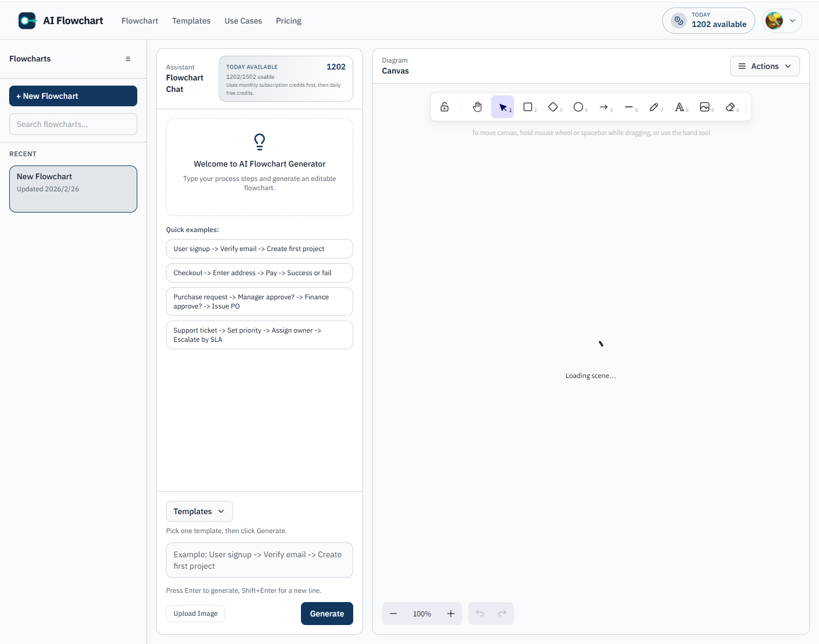Toggle the canvas lock icon

point(445,107)
